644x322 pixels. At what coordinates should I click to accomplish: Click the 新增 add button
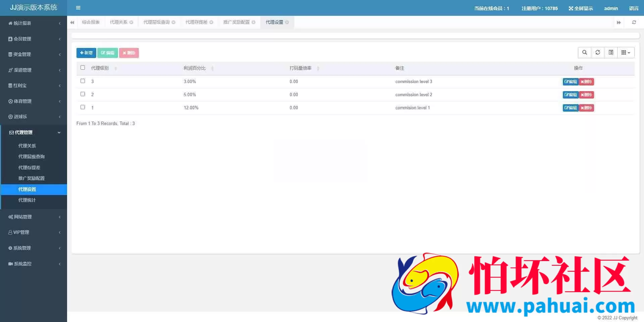point(86,53)
